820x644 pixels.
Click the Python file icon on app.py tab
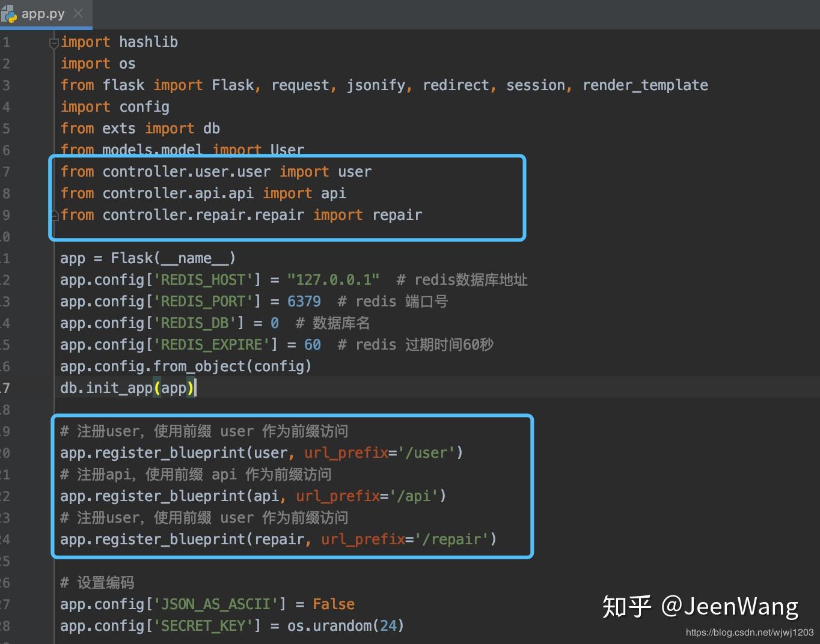point(10,14)
